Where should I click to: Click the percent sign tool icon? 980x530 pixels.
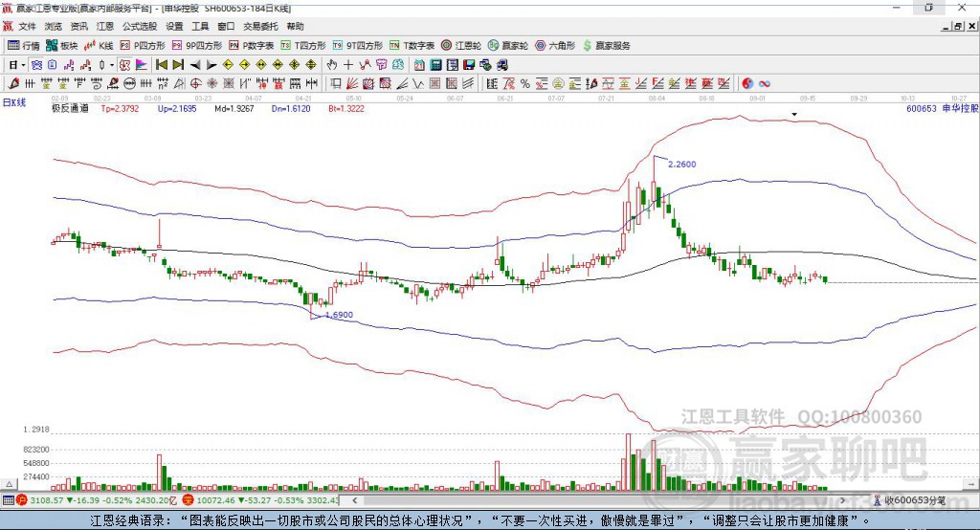coord(525,83)
